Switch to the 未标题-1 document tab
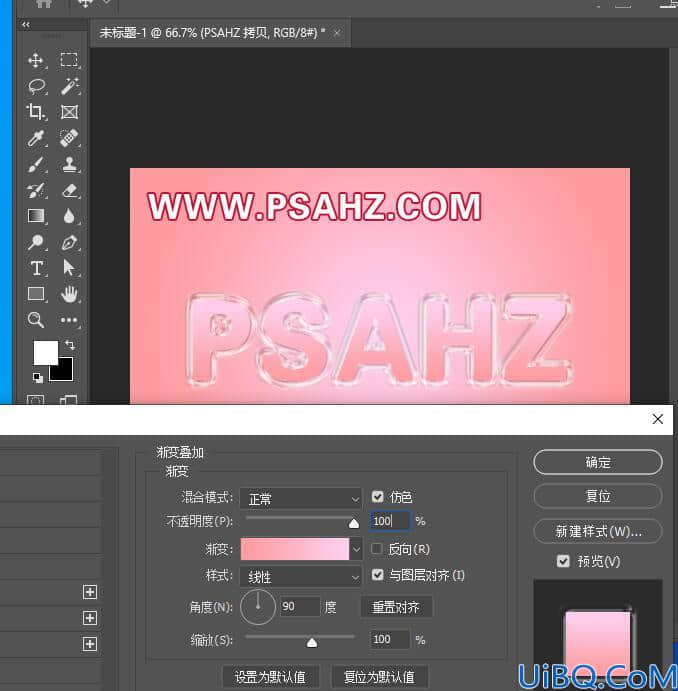Image resolution: width=678 pixels, height=691 pixels. 212,33
